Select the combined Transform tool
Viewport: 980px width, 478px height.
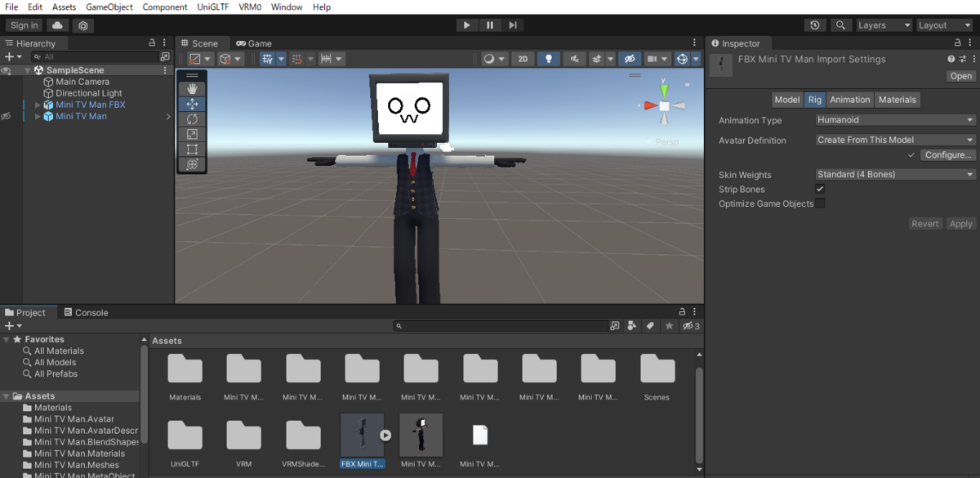tap(193, 164)
